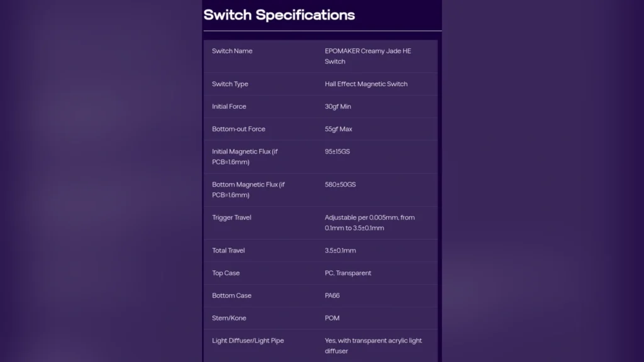
Task: Select the Bottom-out Force label
Action: (x=238, y=129)
